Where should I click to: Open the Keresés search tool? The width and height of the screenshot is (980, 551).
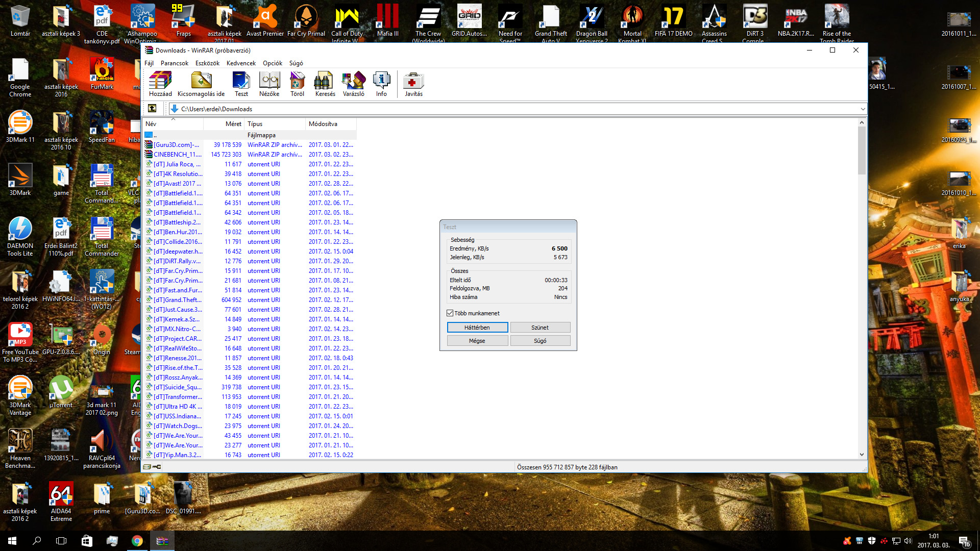pos(325,84)
